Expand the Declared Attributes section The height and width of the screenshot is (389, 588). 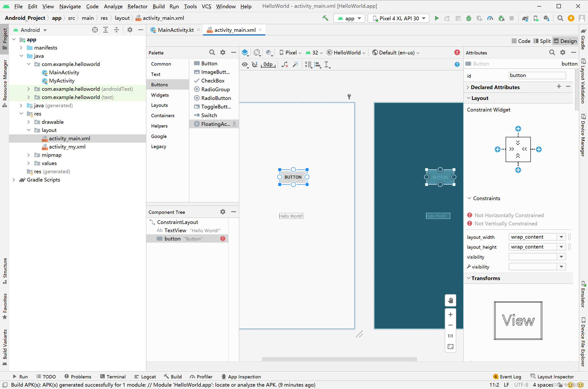[468, 87]
